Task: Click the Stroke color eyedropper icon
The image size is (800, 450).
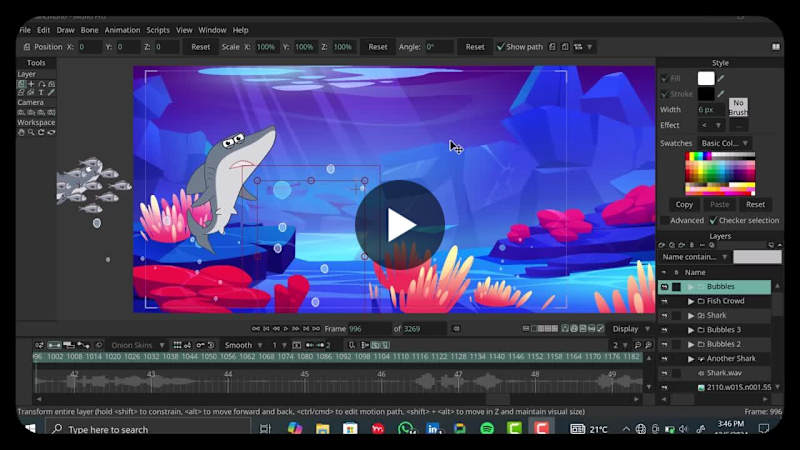Action: [x=721, y=94]
